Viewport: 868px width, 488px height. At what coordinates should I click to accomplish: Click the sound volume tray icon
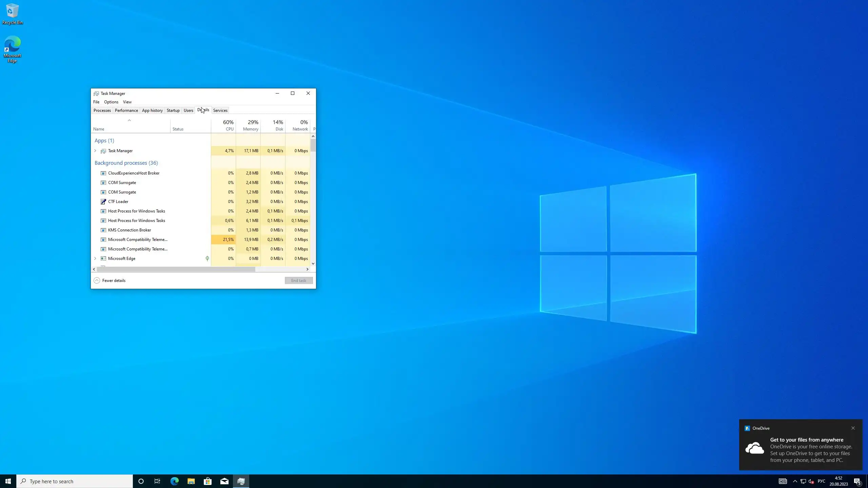pos(811,481)
